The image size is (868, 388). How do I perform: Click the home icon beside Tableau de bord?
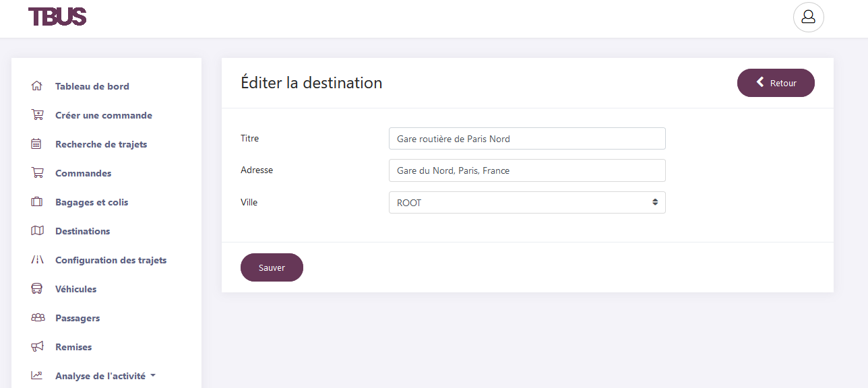pyautogui.click(x=38, y=86)
